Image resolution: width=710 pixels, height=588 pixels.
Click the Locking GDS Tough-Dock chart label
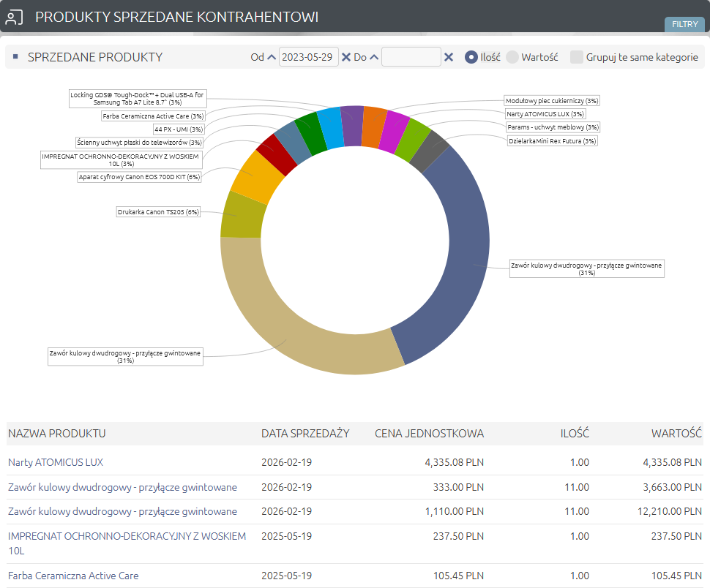[138, 99]
